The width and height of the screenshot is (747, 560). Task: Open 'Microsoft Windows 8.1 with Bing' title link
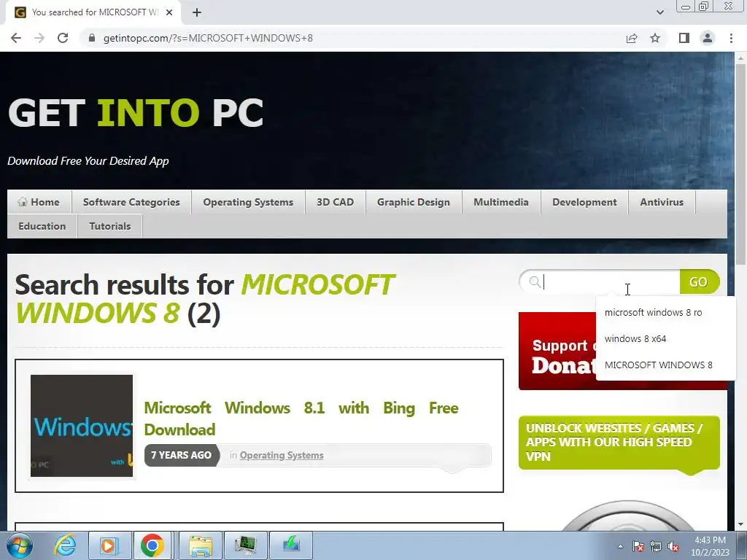pos(301,419)
